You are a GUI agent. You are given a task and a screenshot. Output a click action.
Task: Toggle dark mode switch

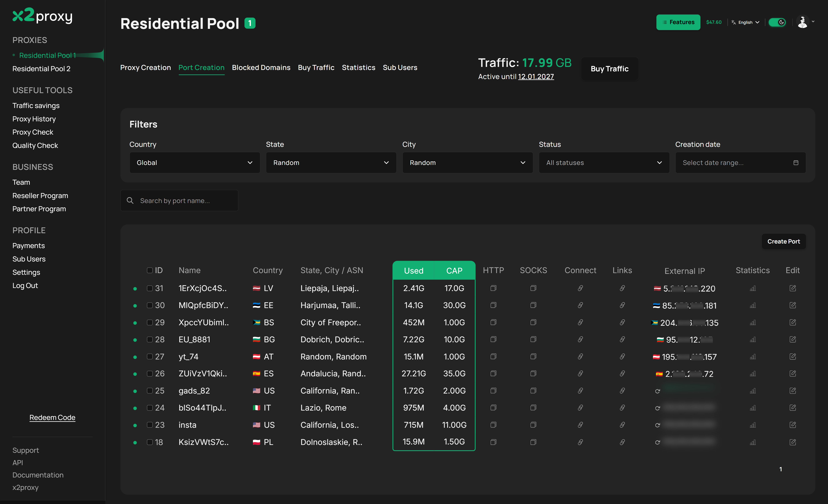(x=777, y=22)
